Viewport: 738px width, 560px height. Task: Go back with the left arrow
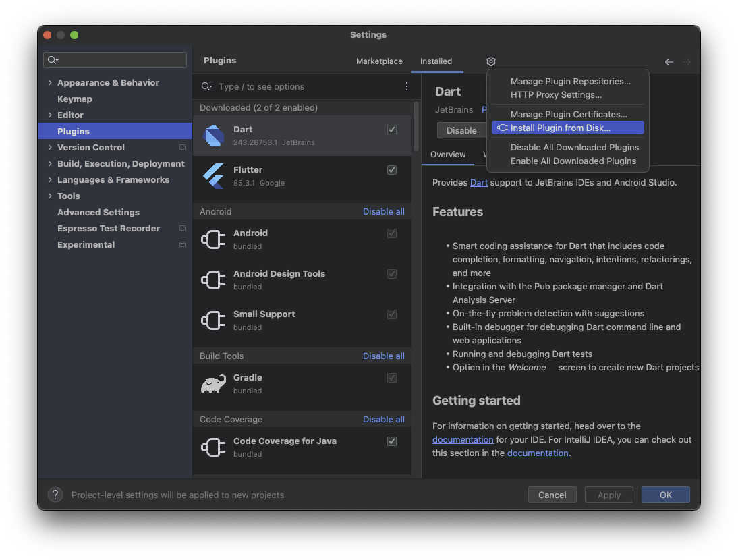coord(669,61)
